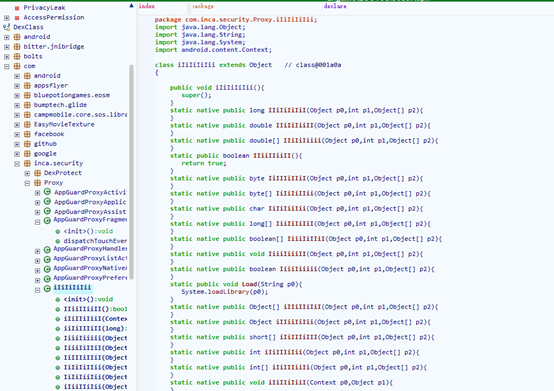Collapse the Proxy package
The width and height of the screenshot is (554, 391).
pos(27,183)
